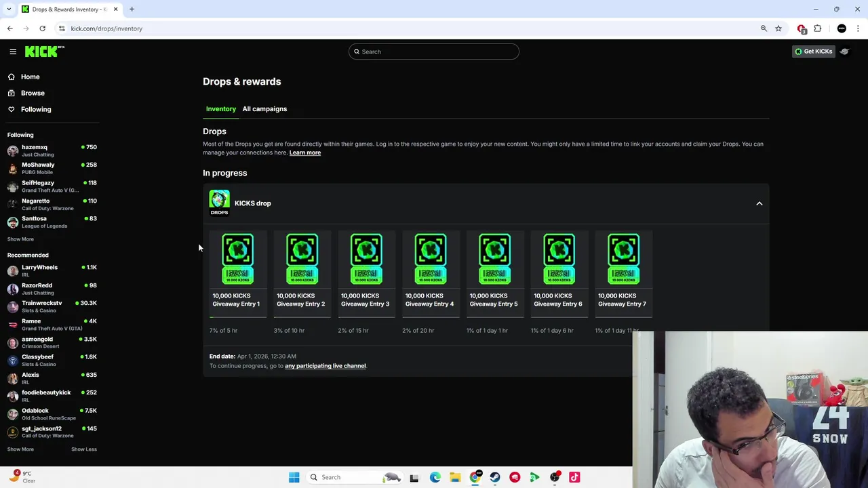Close the Drops & Rewards tab

point(115,9)
